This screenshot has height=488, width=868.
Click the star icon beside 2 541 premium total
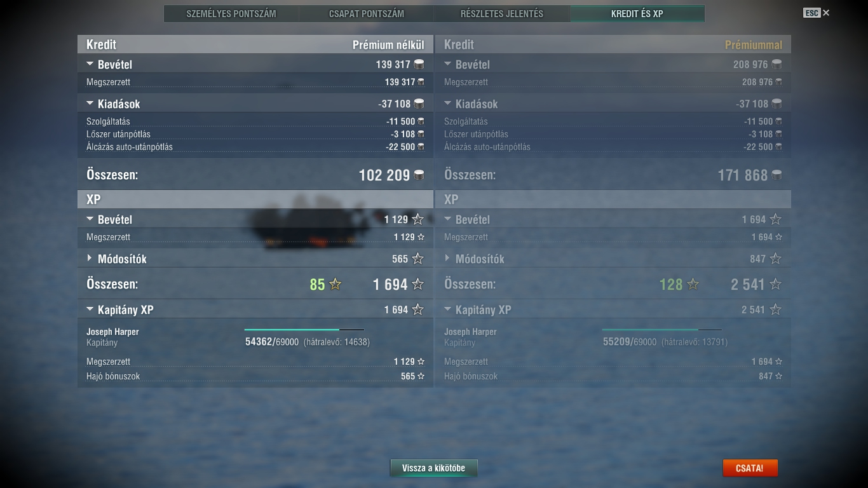(775, 284)
